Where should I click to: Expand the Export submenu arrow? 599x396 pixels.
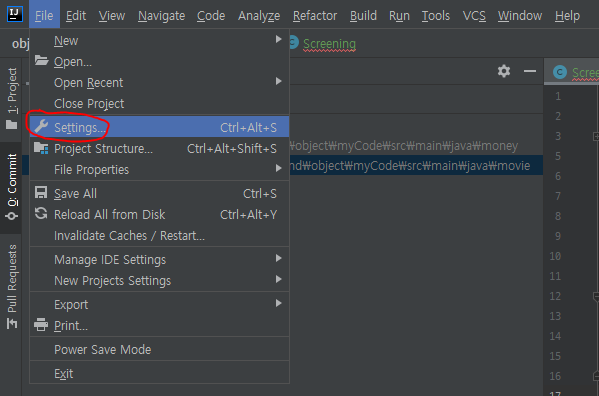278,304
